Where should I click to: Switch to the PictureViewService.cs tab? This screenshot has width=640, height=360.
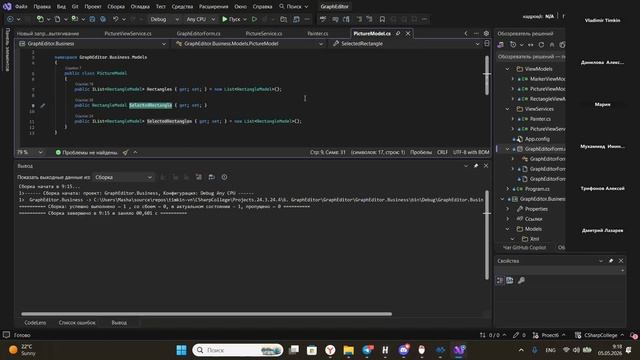click(128, 33)
